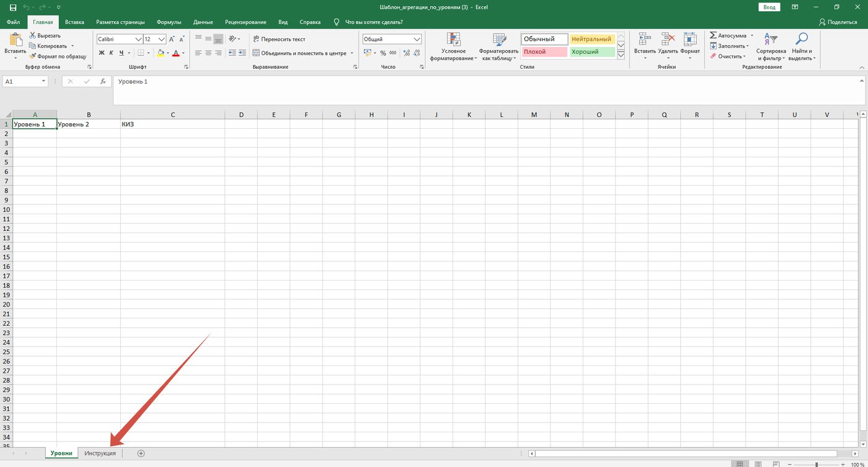
Task: Click the Вход sign-in button
Action: 769,7
